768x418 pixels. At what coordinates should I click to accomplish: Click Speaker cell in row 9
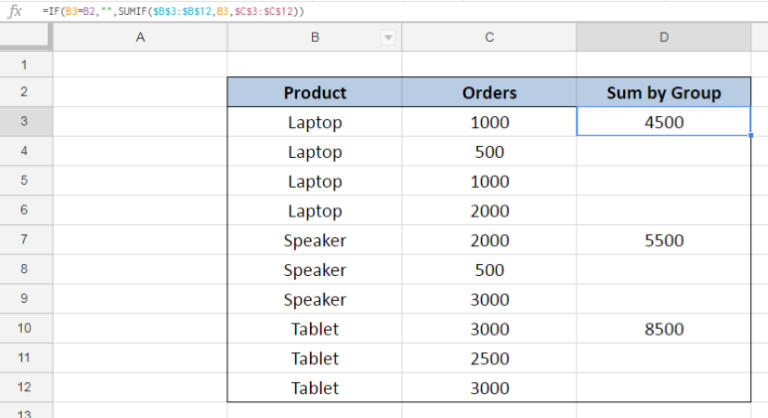pyautogui.click(x=314, y=299)
